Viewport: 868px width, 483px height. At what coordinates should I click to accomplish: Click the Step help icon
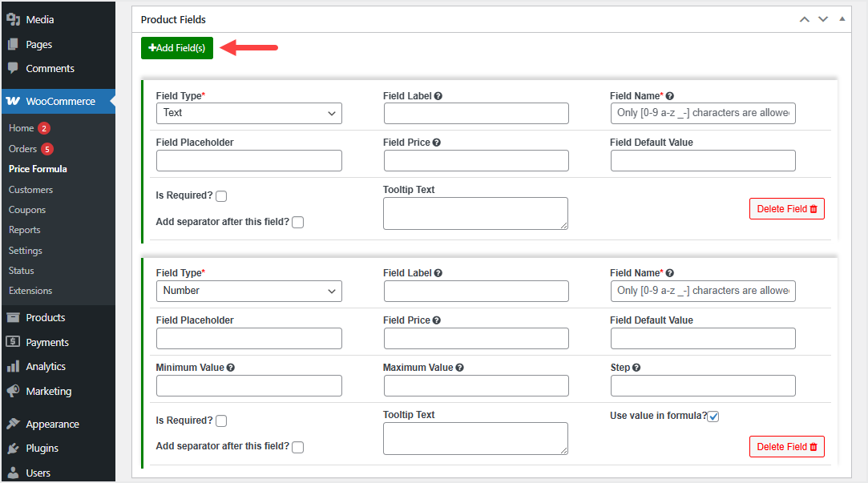[636, 368]
